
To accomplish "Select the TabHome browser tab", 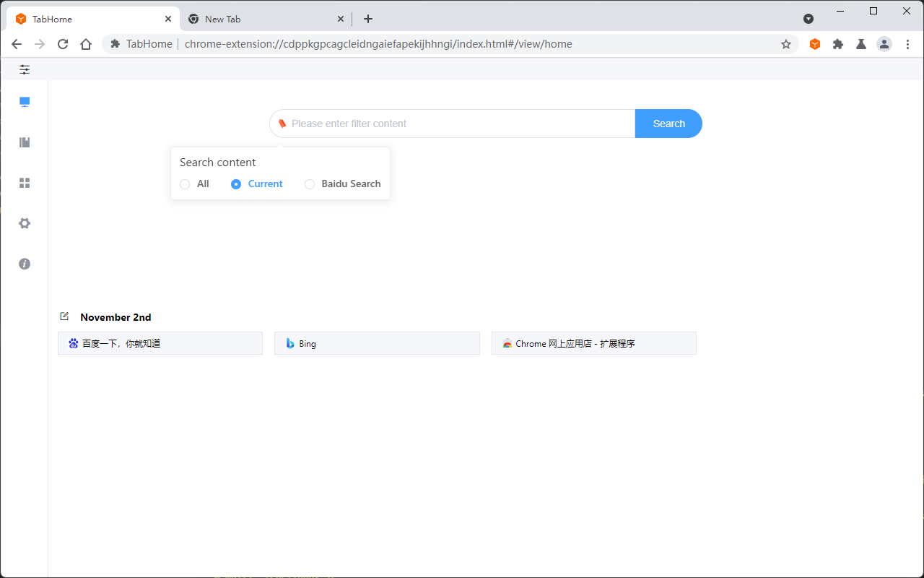I will 87,18.
